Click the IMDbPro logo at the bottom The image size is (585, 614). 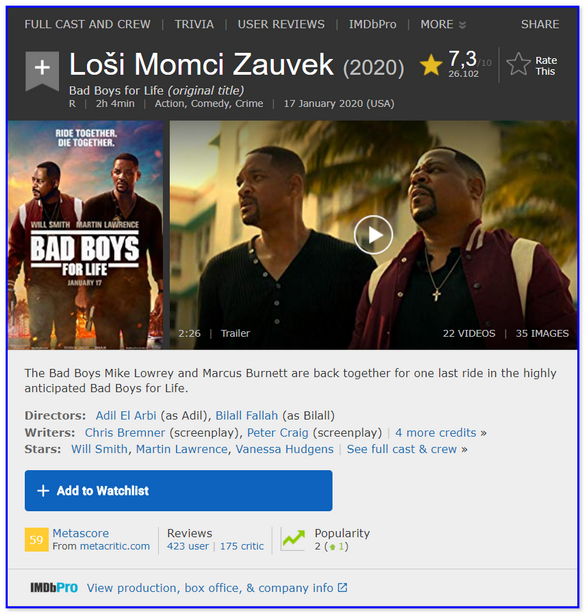(54, 588)
